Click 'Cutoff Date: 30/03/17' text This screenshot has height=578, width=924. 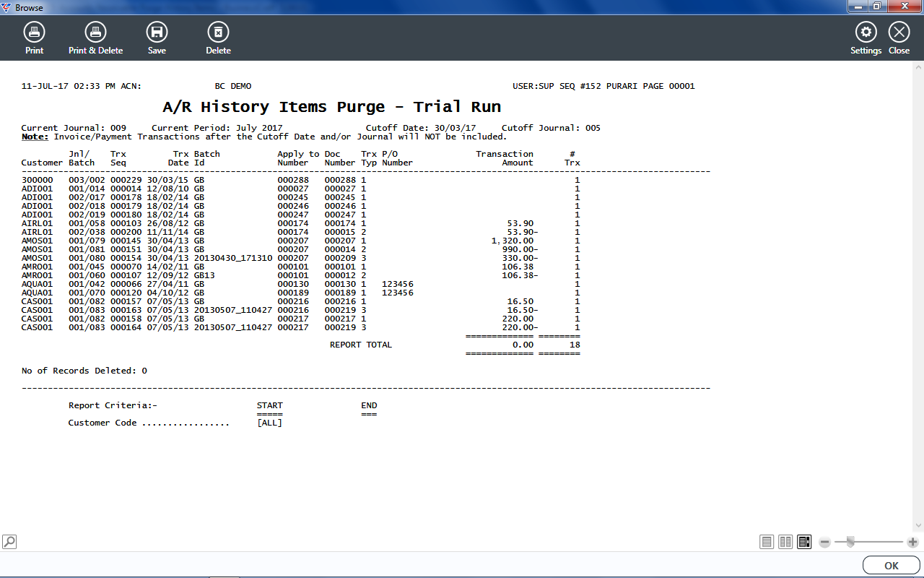pyautogui.click(x=420, y=128)
